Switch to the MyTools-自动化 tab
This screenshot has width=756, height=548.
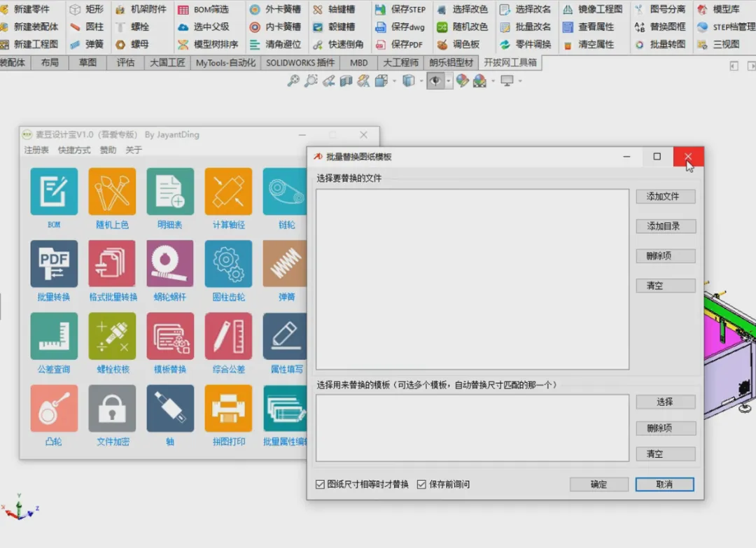click(225, 63)
